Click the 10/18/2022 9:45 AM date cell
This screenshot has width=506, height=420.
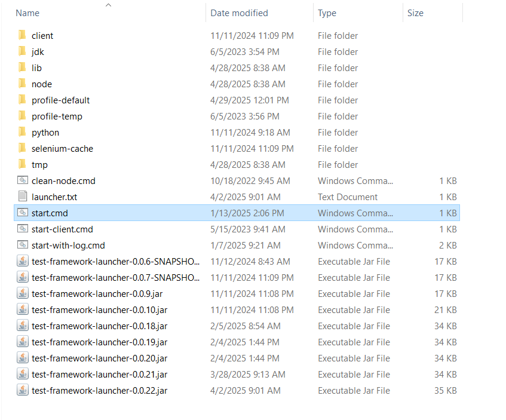click(x=250, y=181)
